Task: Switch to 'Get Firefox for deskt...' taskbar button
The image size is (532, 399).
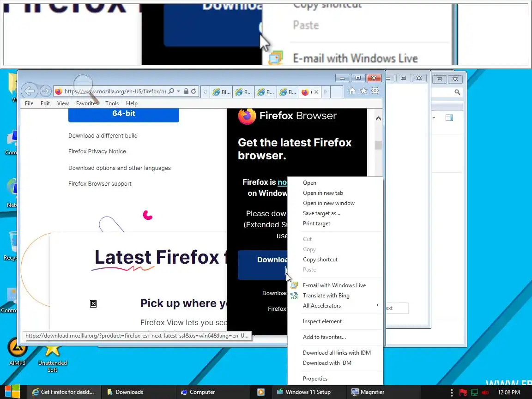Action: (64, 392)
